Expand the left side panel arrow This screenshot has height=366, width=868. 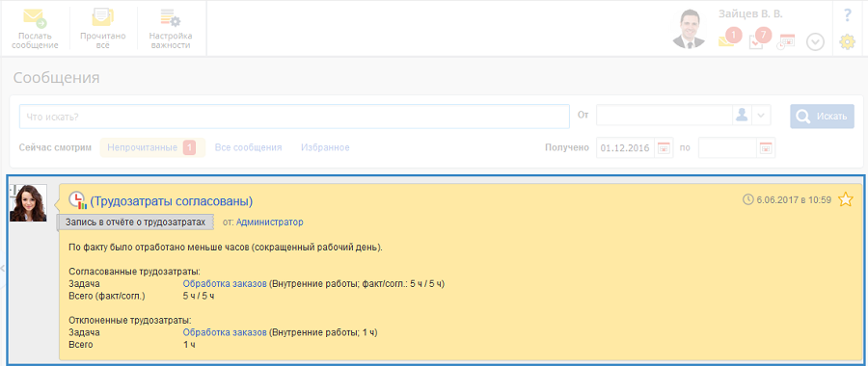click(3, 268)
